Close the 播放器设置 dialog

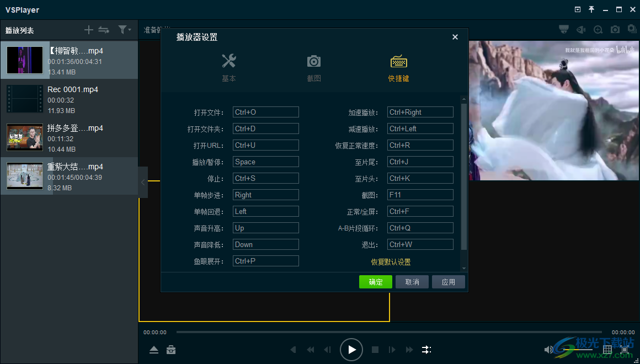(x=455, y=37)
